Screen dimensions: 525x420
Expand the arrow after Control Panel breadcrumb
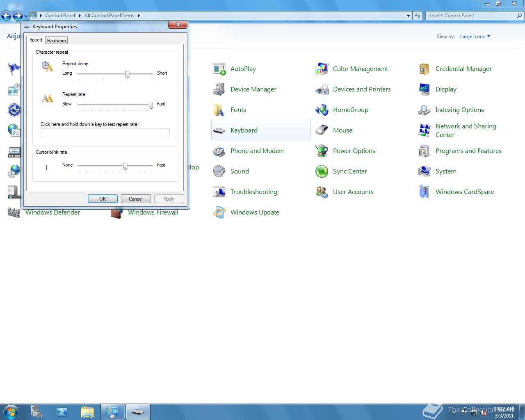(79, 16)
